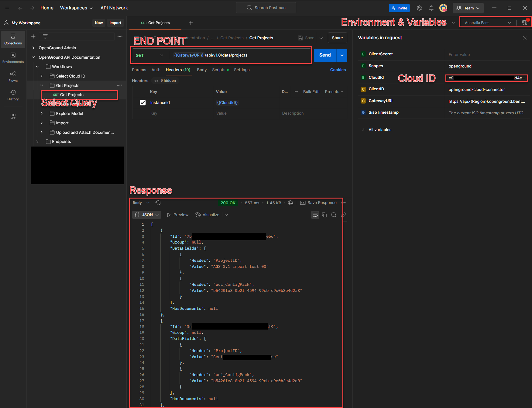Open notifications bell icon

click(x=431, y=8)
